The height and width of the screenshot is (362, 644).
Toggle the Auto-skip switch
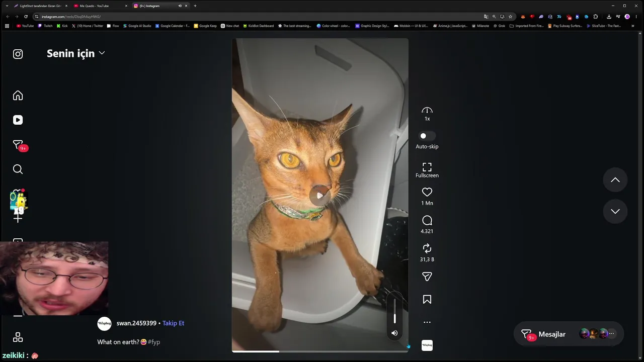tap(427, 136)
